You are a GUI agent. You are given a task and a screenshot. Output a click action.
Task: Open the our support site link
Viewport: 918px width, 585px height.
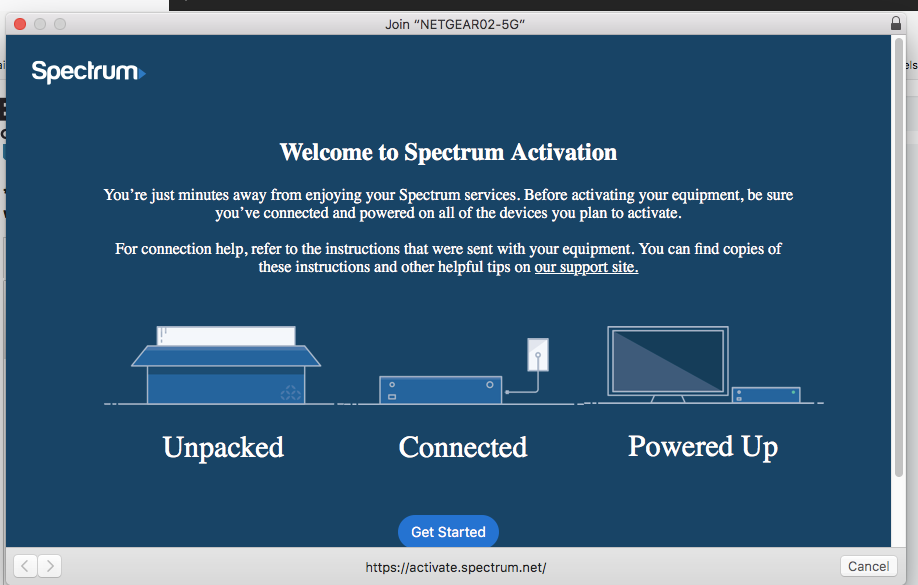586,267
